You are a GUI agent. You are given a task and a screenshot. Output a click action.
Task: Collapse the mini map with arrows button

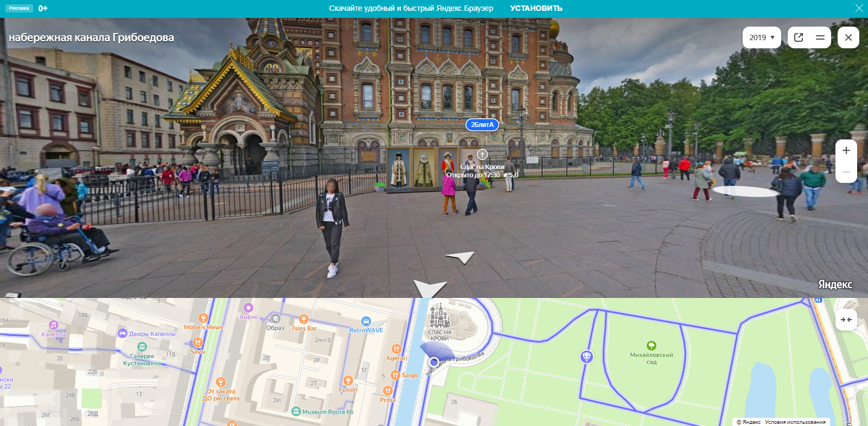pyautogui.click(x=846, y=320)
